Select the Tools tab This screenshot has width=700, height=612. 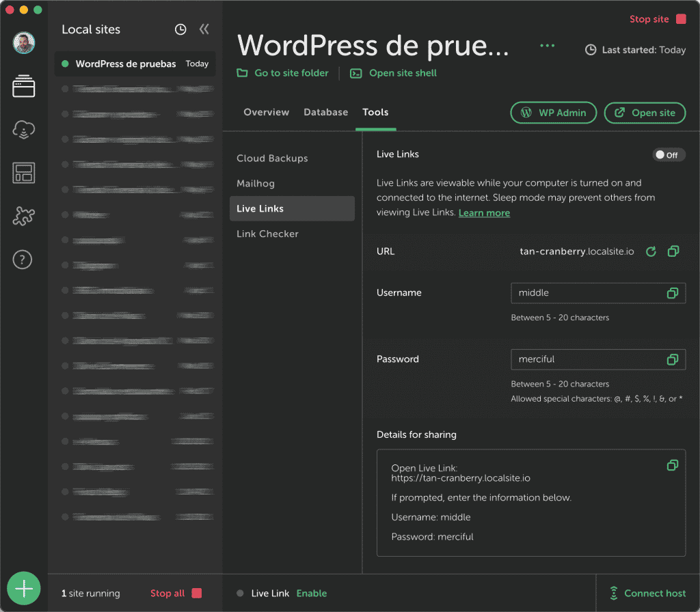(375, 113)
